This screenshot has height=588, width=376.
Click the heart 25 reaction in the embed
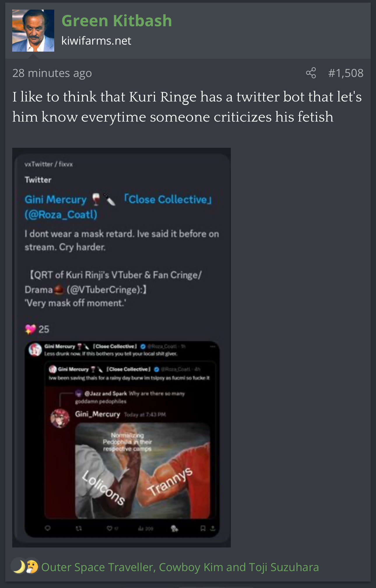37,329
